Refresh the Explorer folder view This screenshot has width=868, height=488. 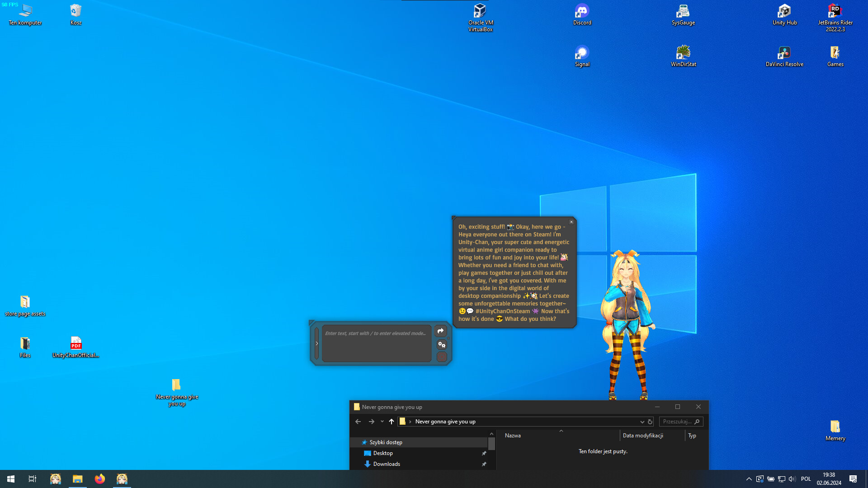coord(650,422)
